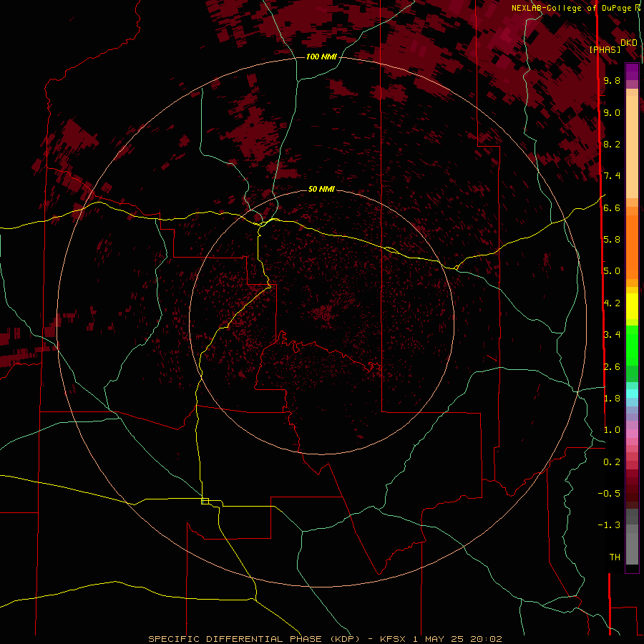The width and height of the screenshot is (644, 644).
Task: Pick the orange segment of the color bar
Action: tap(632, 246)
